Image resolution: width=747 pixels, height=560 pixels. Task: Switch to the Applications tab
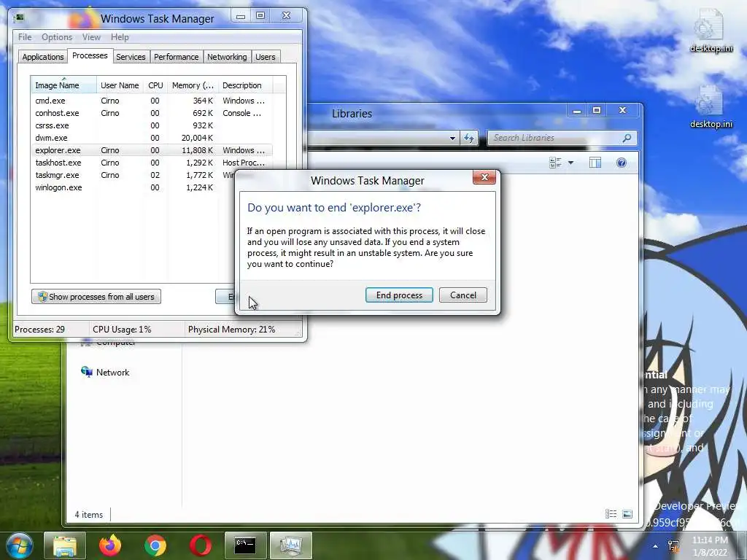pyautogui.click(x=43, y=57)
